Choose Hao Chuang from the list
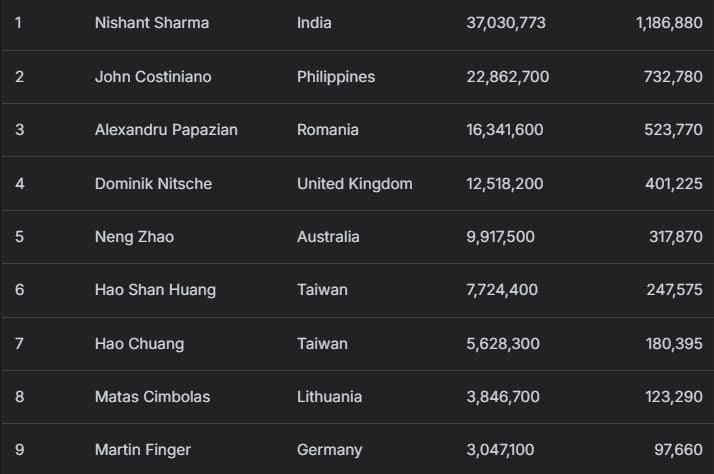 point(139,344)
